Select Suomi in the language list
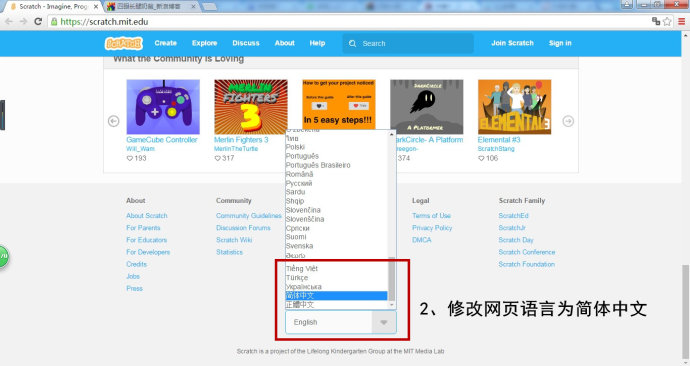 click(337, 237)
